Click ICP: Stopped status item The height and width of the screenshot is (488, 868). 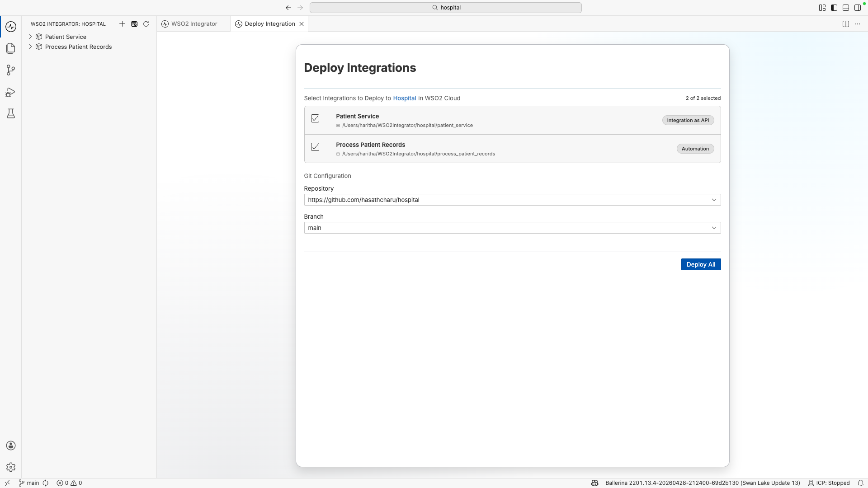pyautogui.click(x=829, y=483)
